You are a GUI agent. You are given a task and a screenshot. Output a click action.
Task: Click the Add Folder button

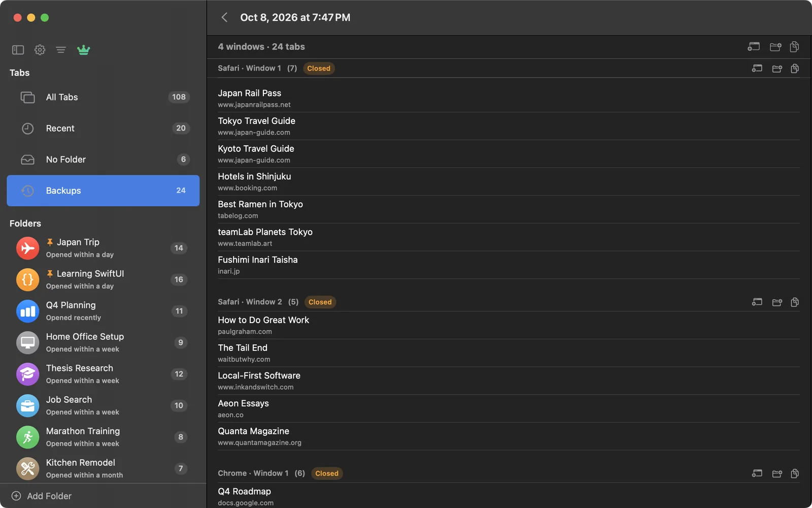click(42, 496)
